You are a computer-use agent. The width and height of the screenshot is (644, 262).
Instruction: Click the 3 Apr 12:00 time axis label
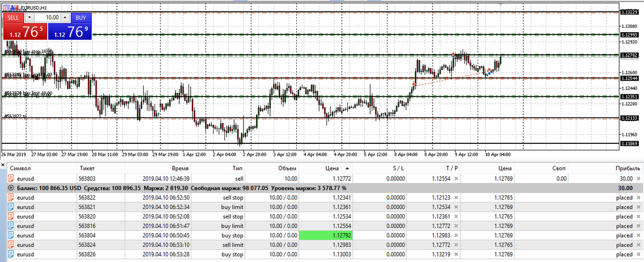click(285, 154)
